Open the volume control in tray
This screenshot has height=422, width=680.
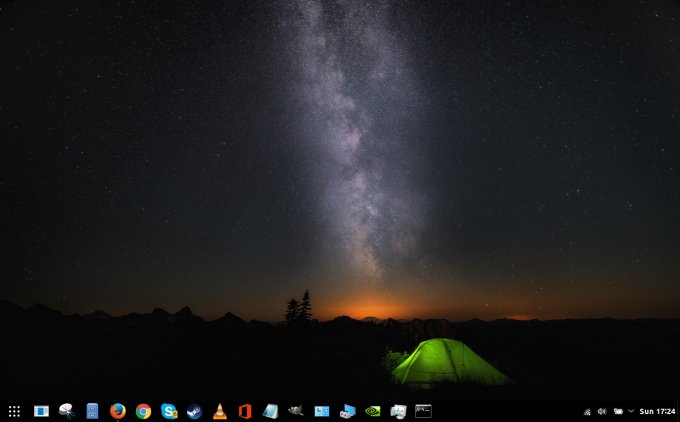[x=602, y=411]
